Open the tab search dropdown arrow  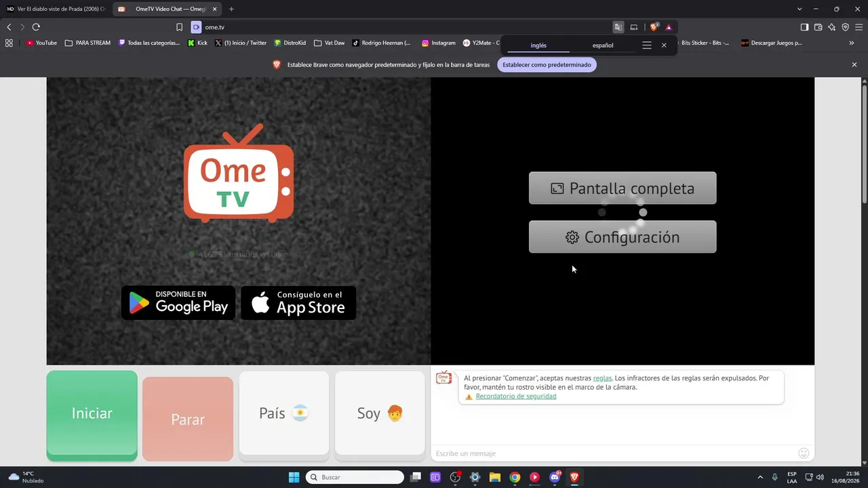[x=800, y=9]
